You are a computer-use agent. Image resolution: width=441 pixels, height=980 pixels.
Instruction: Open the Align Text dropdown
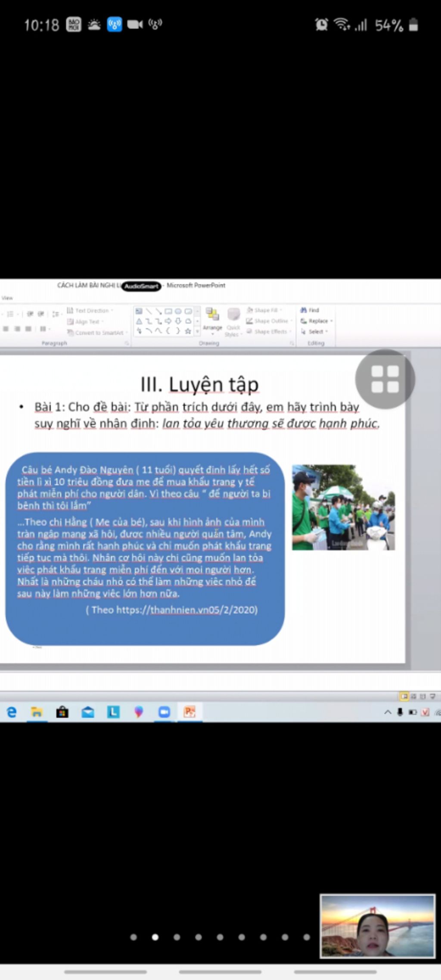point(85,322)
